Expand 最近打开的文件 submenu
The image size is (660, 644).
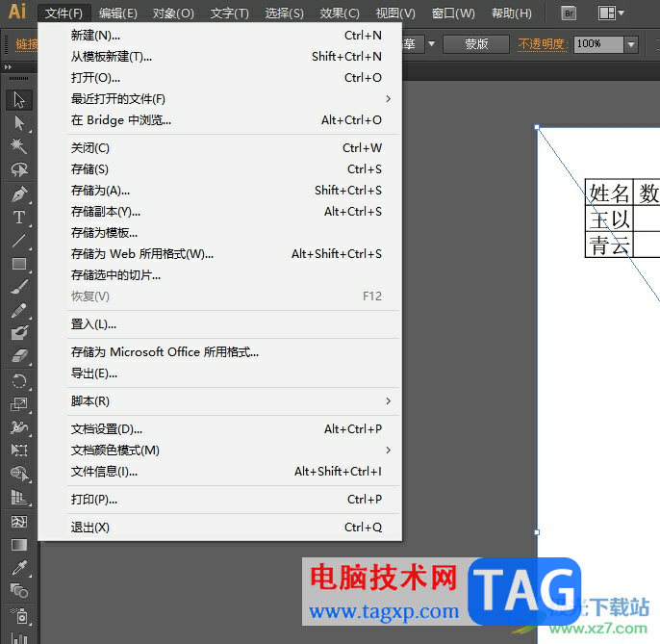[x=388, y=99]
